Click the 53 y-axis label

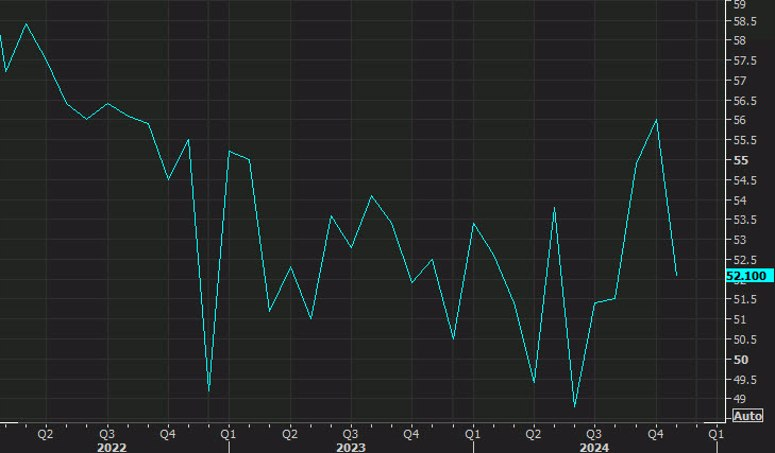[x=740, y=240]
